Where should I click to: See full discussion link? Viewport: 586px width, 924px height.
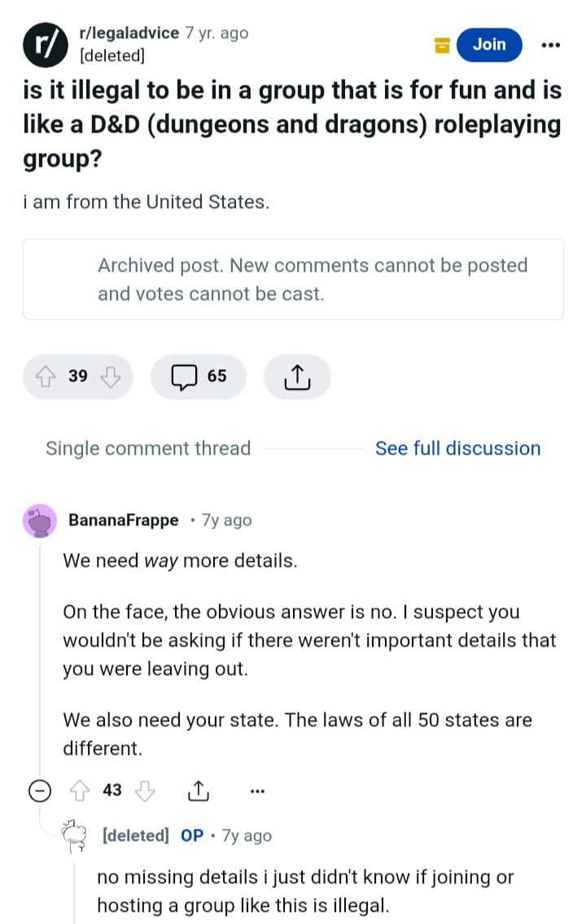pos(458,448)
